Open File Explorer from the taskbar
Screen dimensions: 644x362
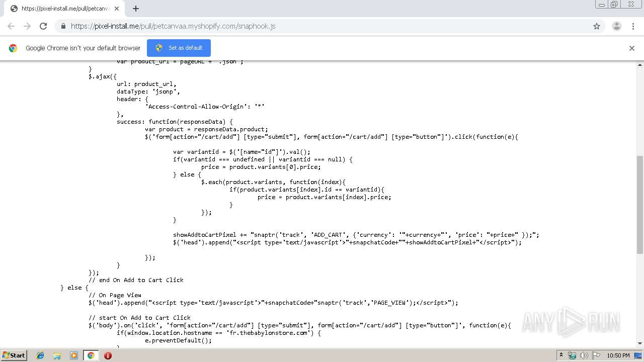57,355
